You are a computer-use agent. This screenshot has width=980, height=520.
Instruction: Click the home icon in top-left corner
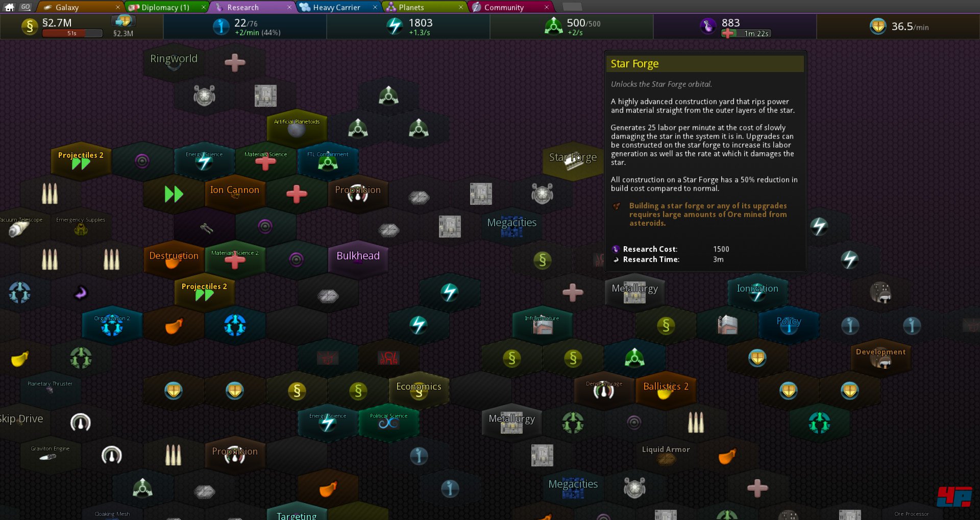tap(9, 7)
